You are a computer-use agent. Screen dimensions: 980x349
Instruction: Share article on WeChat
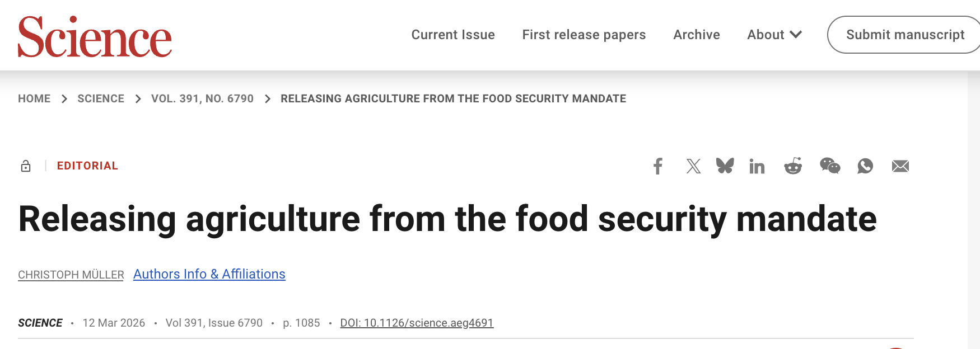tap(830, 166)
